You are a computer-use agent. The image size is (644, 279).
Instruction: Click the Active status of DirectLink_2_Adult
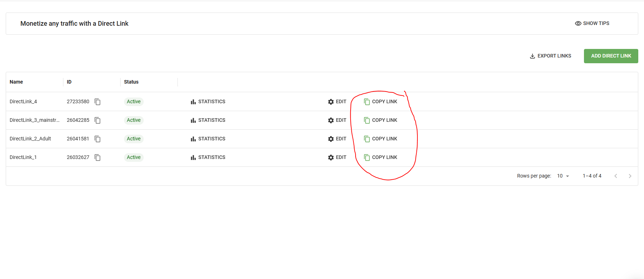click(x=134, y=139)
